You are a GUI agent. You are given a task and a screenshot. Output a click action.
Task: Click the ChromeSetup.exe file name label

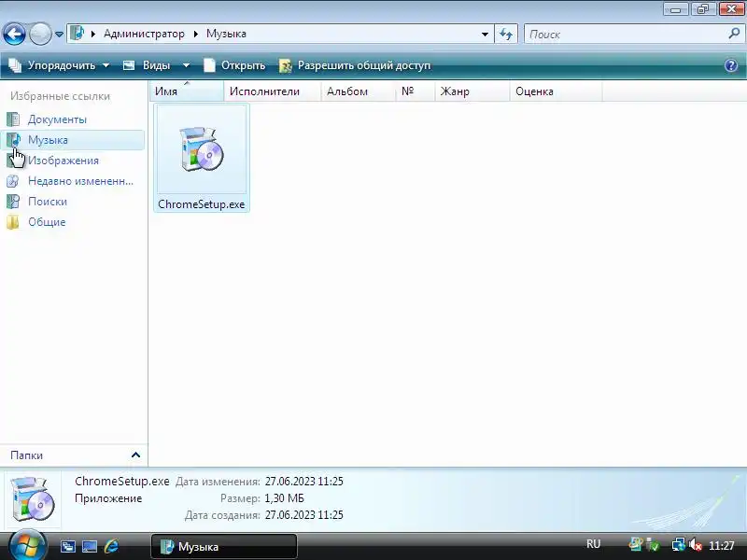201,204
